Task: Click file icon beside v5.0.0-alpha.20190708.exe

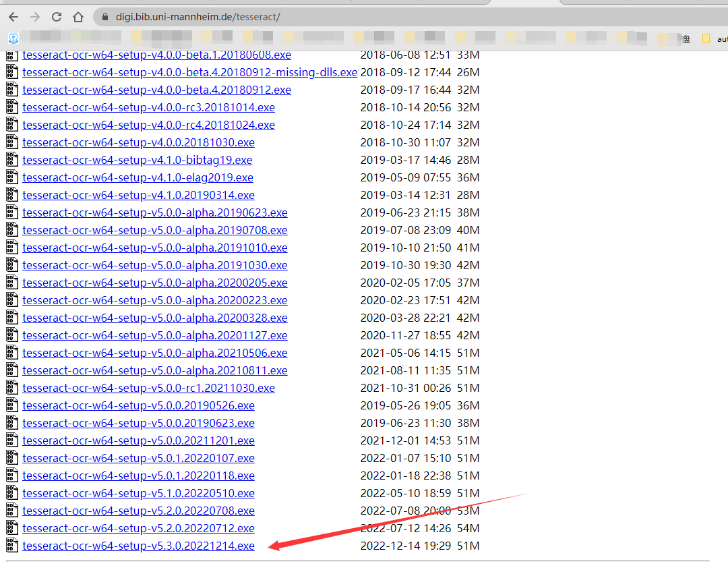Action: pyautogui.click(x=12, y=230)
